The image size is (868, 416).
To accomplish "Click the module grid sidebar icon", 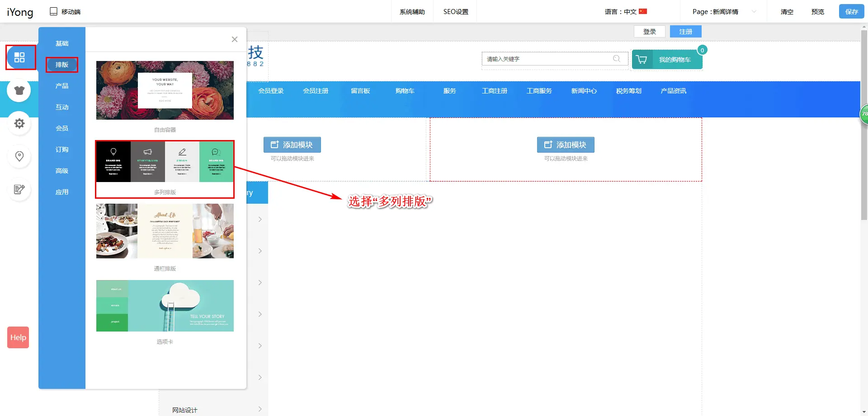I will click(19, 57).
